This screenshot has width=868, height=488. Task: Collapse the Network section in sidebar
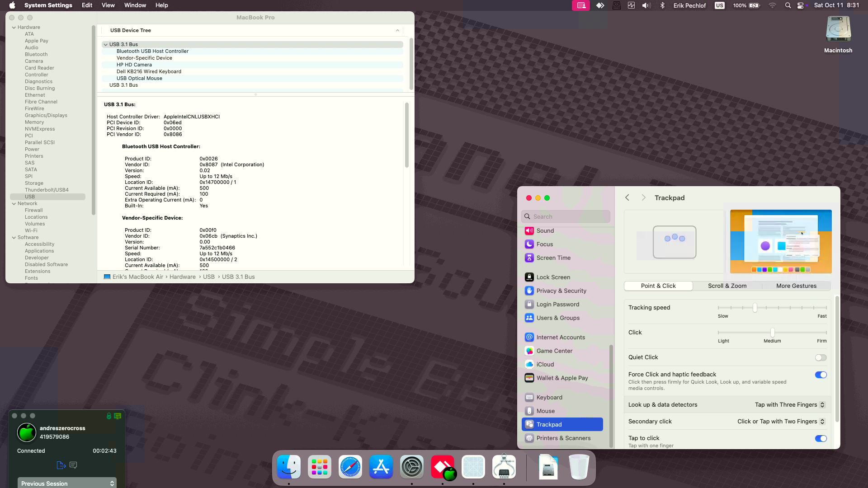coord(14,203)
